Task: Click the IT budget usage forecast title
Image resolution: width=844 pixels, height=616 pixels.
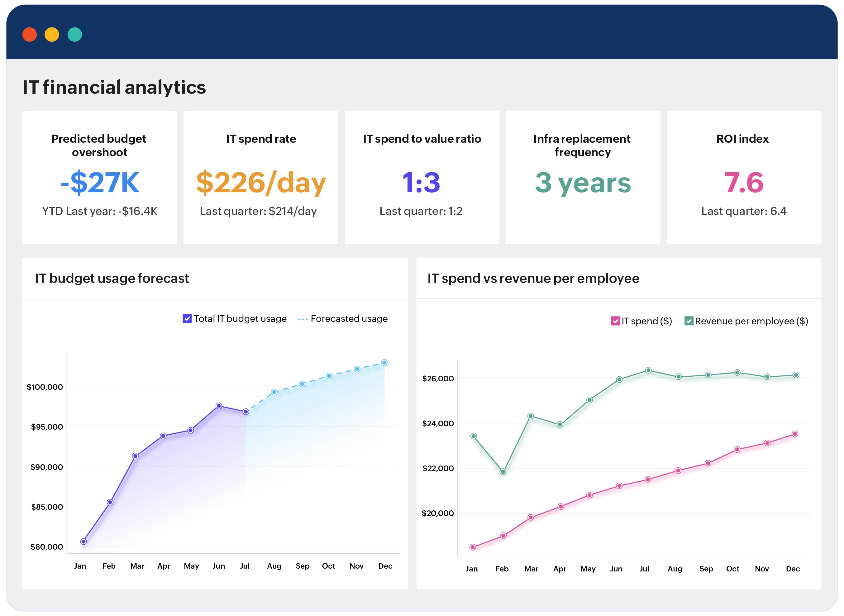Action: coord(112,278)
